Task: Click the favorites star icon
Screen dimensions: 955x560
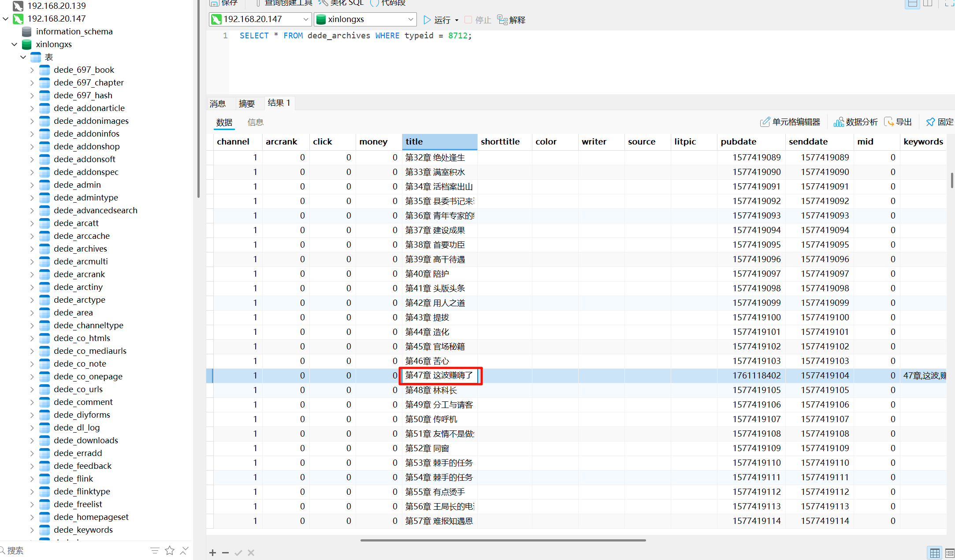Action: (170, 550)
